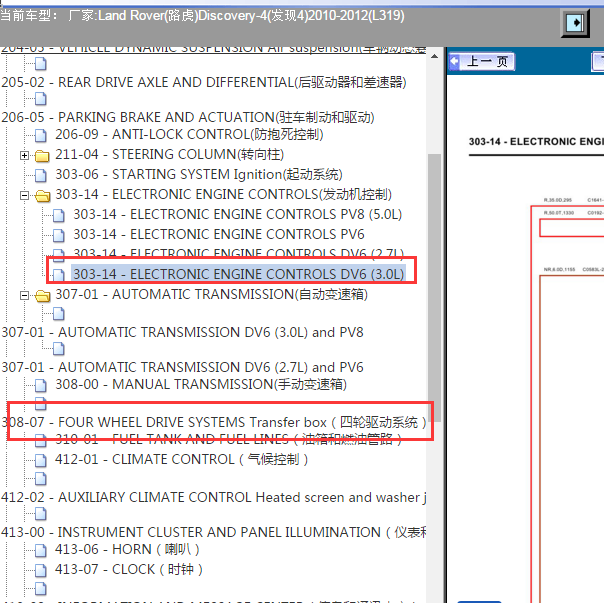Click the page icon beside ENGINE CONTROLS PV6
604x603 pixels.
coord(59,235)
